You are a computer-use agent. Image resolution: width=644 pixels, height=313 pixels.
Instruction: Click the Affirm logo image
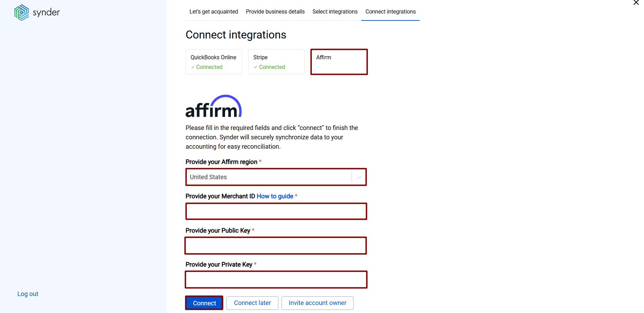(x=213, y=106)
